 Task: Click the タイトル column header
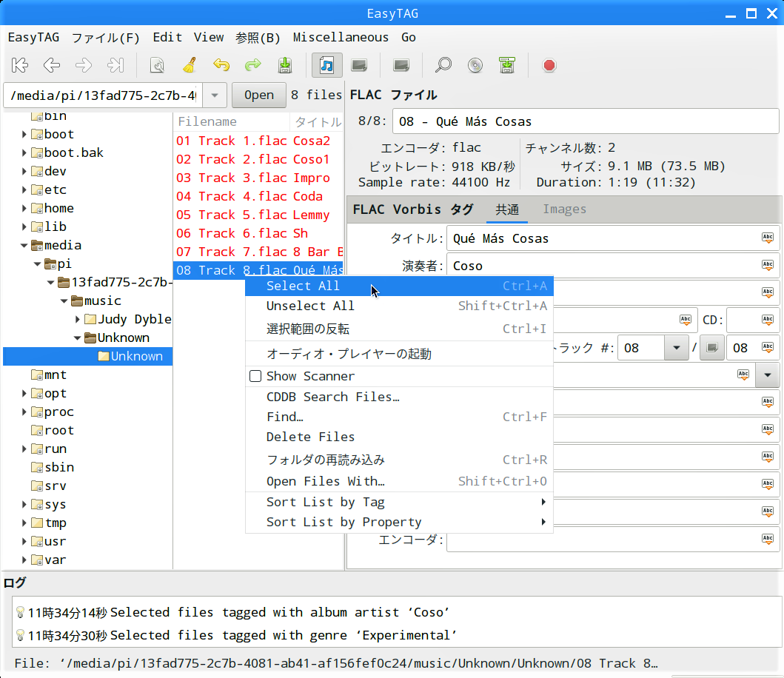[317, 121]
